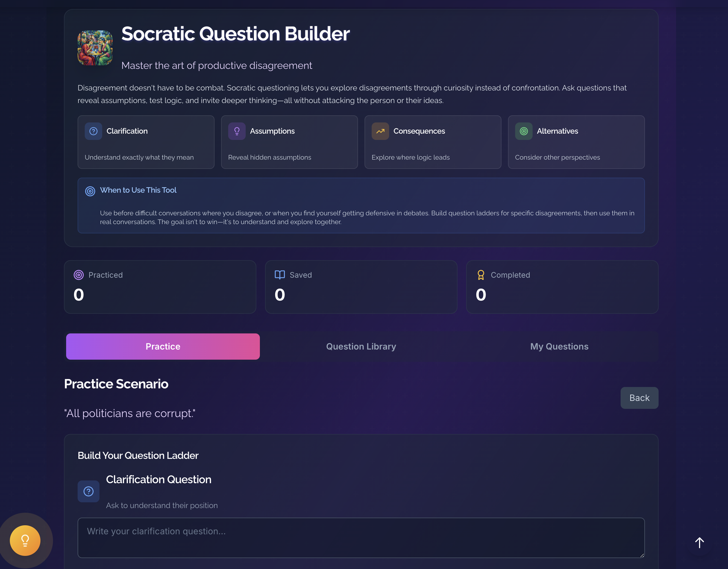This screenshot has height=569, width=728.
Task: Click the Consequences trending-arrow icon
Action: point(380,131)
